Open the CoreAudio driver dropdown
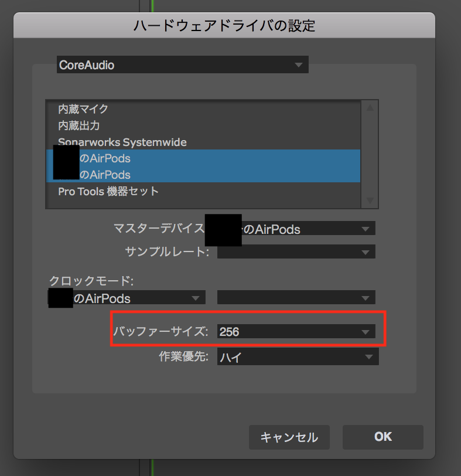 [x=182, y=65]
